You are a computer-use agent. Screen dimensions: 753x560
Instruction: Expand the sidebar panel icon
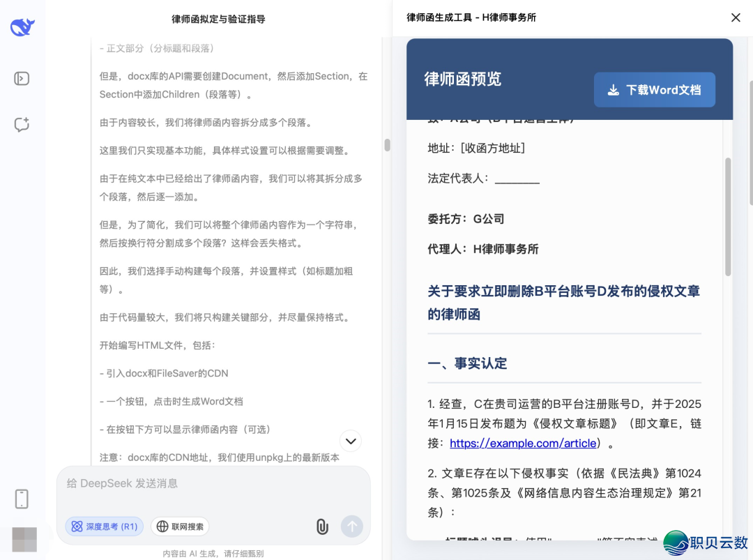(22, 78)
